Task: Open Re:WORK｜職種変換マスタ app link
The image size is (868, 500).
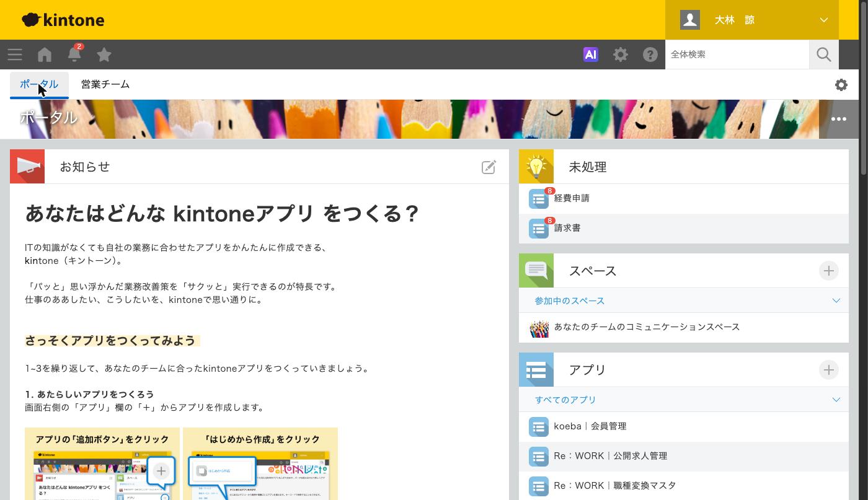Action: click(x=615, y=486)
